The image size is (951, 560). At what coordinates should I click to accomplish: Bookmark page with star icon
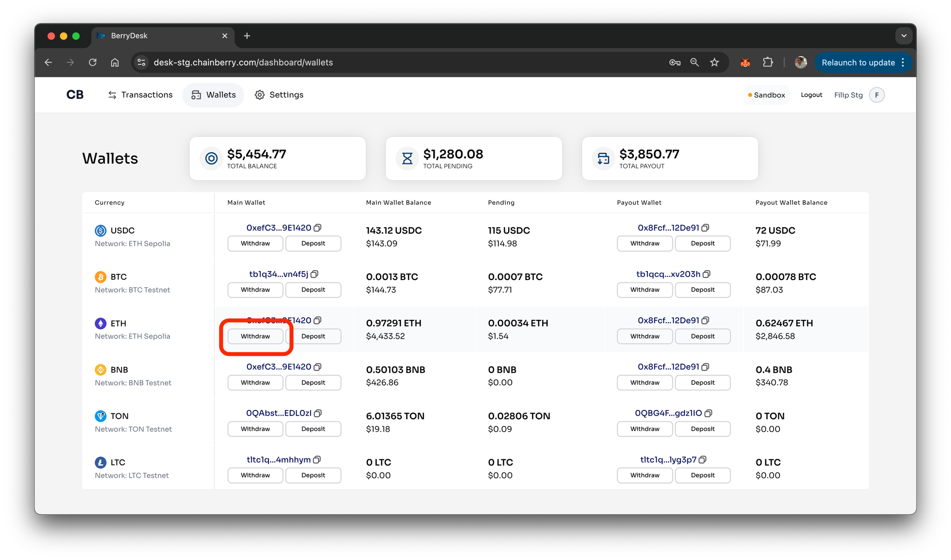(714, 62)
